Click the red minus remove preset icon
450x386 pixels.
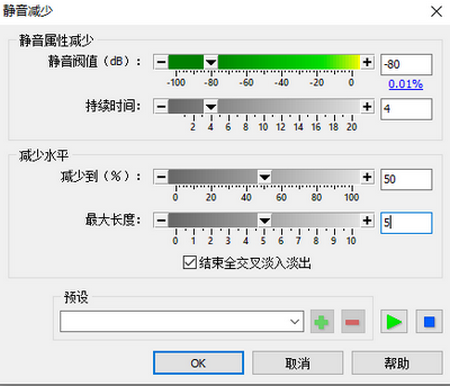[353, 322]
